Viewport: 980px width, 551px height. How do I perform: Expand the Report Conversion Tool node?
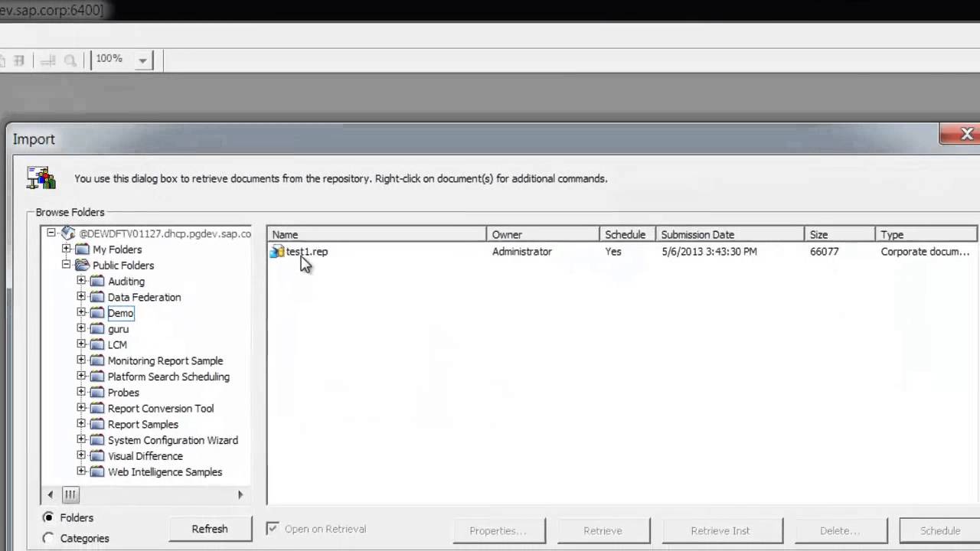coord(81,408)
